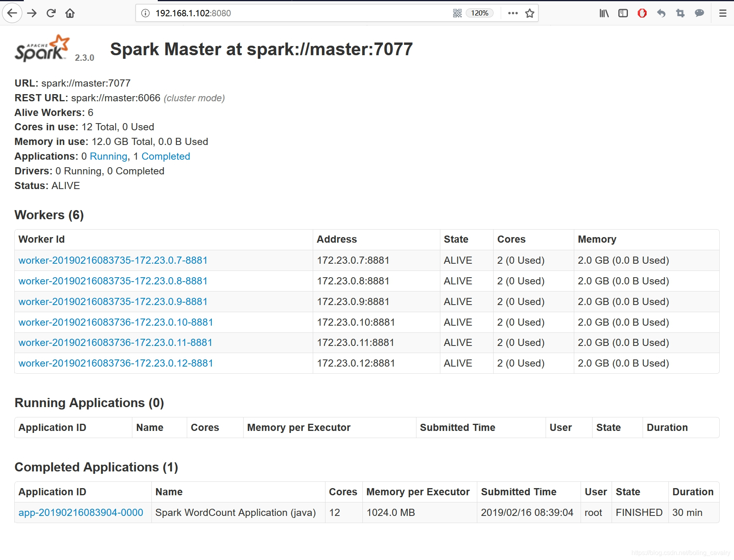
Task: Click the Spark Master page title heading
Action: tap(261, 49)
